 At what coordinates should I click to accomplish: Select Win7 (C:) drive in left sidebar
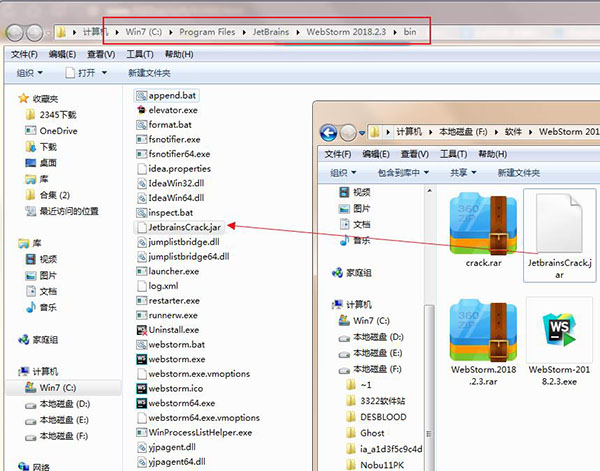point(60,386)
